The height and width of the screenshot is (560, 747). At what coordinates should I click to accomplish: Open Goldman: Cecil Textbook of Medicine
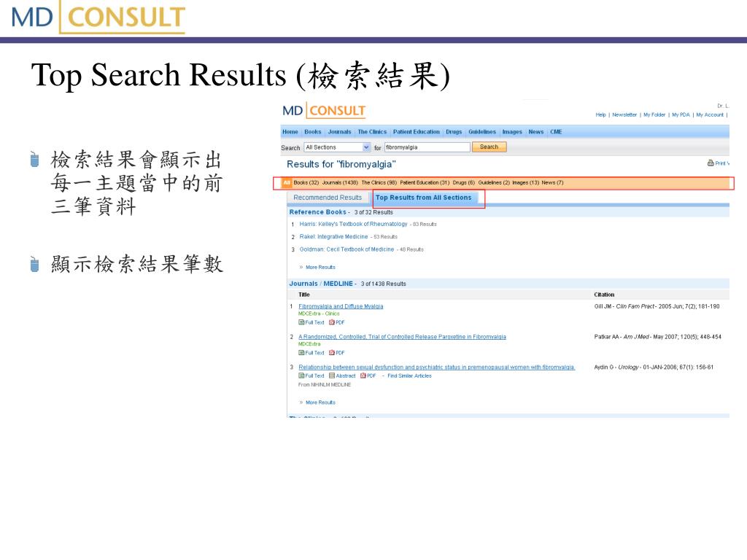coord(347,249)
